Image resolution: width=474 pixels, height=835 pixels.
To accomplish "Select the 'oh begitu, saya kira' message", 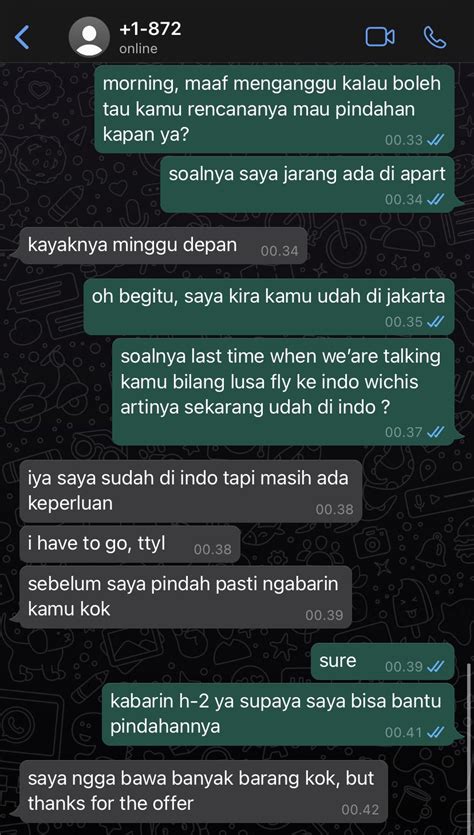I will click(269, 307).
